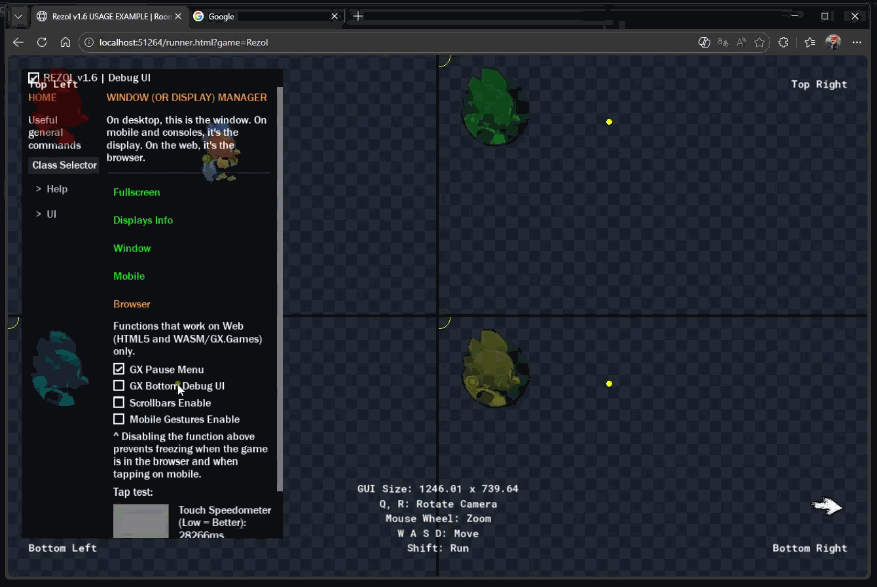
Task: Click the leftmost address bar tool icon
Action: pos(704,42)
